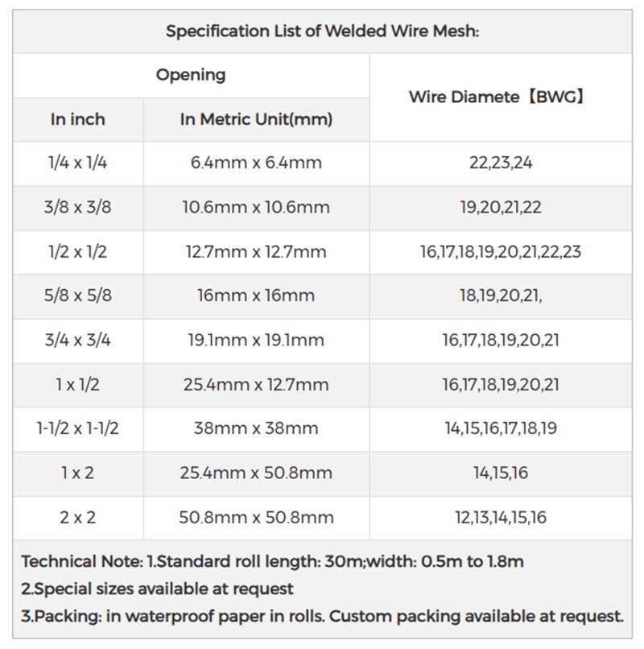Click the 'Specification List of Welded Wire Mesh' title
This screenshot has width=644, height=649.
coord(322,31)
